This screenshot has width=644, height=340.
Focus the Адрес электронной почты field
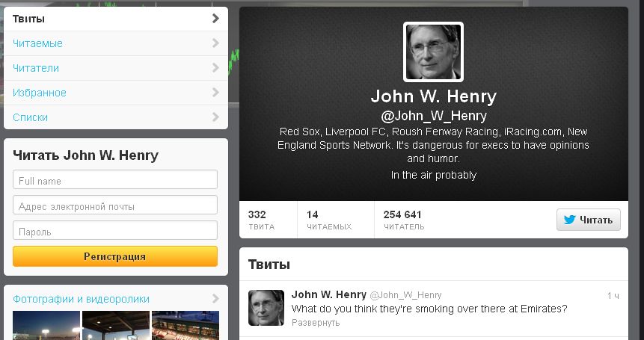click(115, 205)
